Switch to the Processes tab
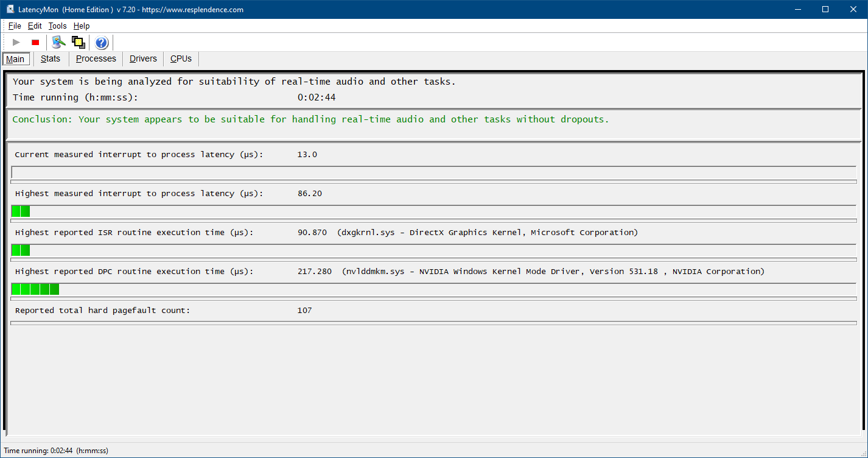The height and width of the screenshot is (458, 868). click(x=96, y=59)
